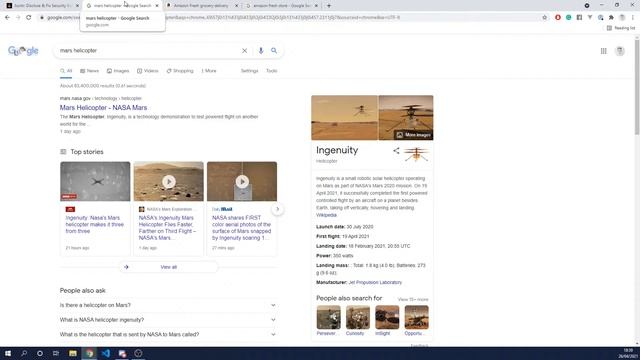Open the Jet Propulsion Laboratory link
This screenshot has width=640, height=360.
click(x=375, y=282)
